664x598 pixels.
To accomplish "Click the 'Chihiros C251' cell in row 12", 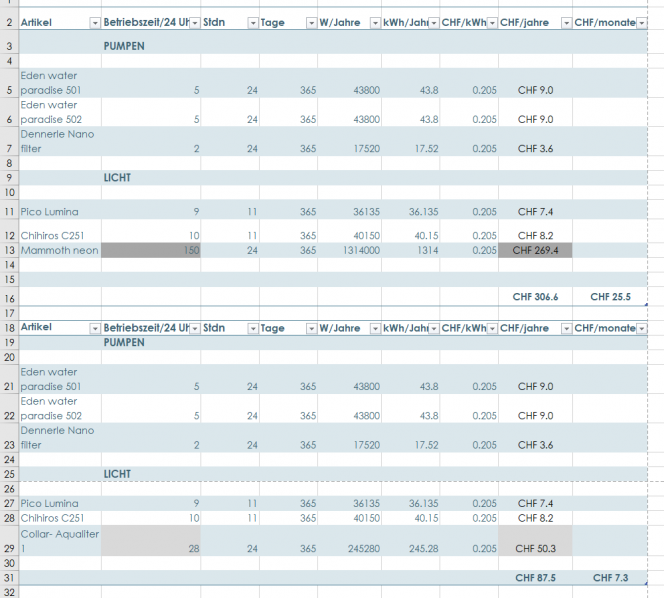I will click(x=60, y=231).
